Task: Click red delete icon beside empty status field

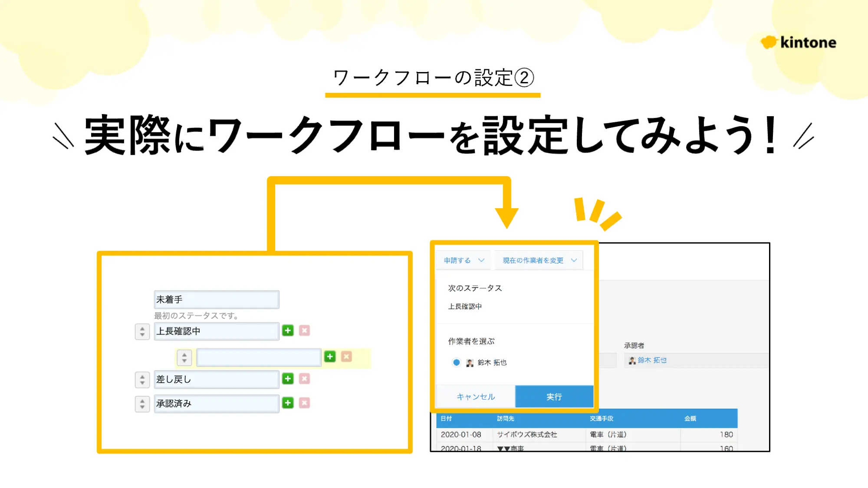Action: [346, 357]
